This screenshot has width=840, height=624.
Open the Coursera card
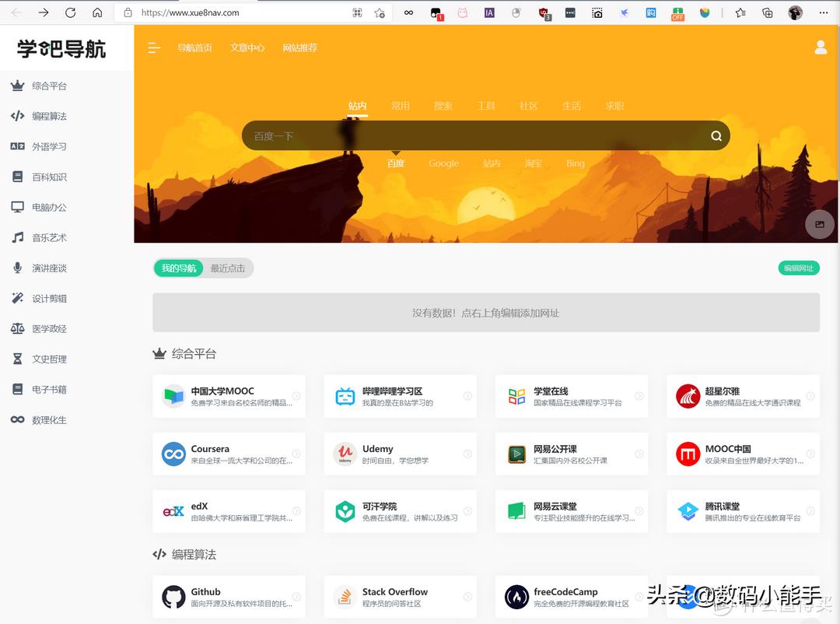229,454
